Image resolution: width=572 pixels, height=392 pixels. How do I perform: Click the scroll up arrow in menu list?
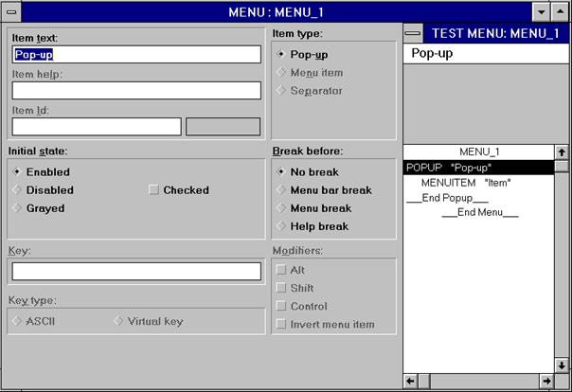click(561, 151)
